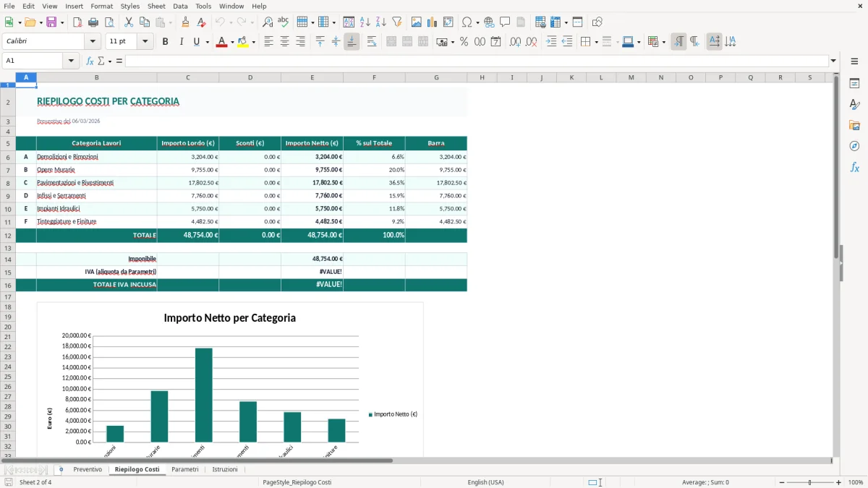
Task: Switch to Parametri sheet tab
Action: point(185,469)
